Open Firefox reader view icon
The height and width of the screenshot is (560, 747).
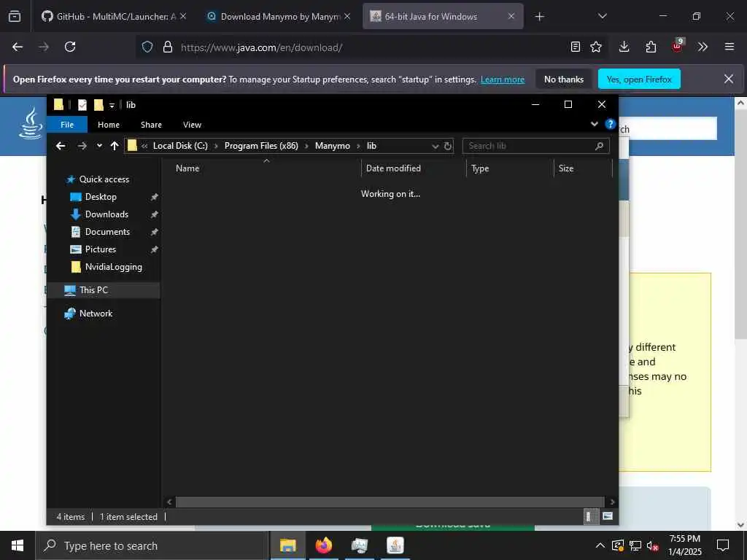pyautogui.click(x=576, y=47)
